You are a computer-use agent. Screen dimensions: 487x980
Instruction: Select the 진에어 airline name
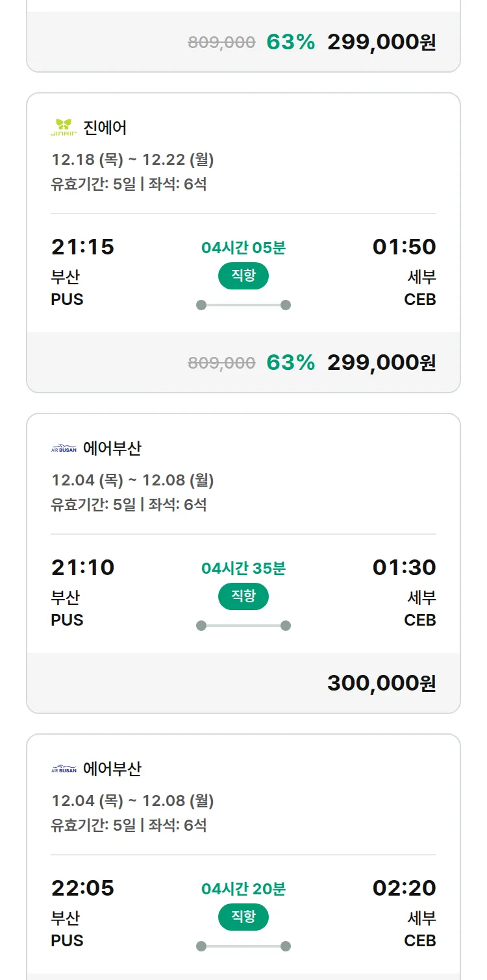click(x=105, y=128)
